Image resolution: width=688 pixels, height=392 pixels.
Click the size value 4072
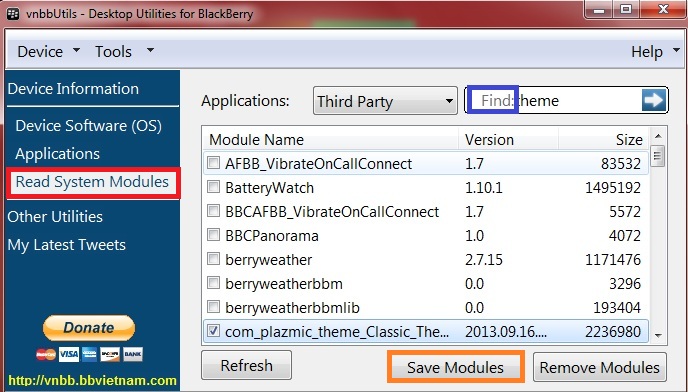[625, 236]
